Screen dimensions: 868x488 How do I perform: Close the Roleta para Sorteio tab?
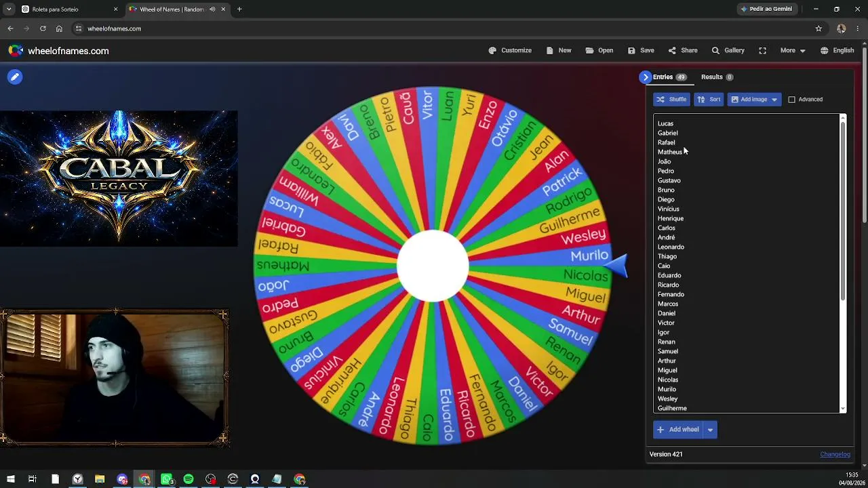pyautogui.click(x=115, y=9)
